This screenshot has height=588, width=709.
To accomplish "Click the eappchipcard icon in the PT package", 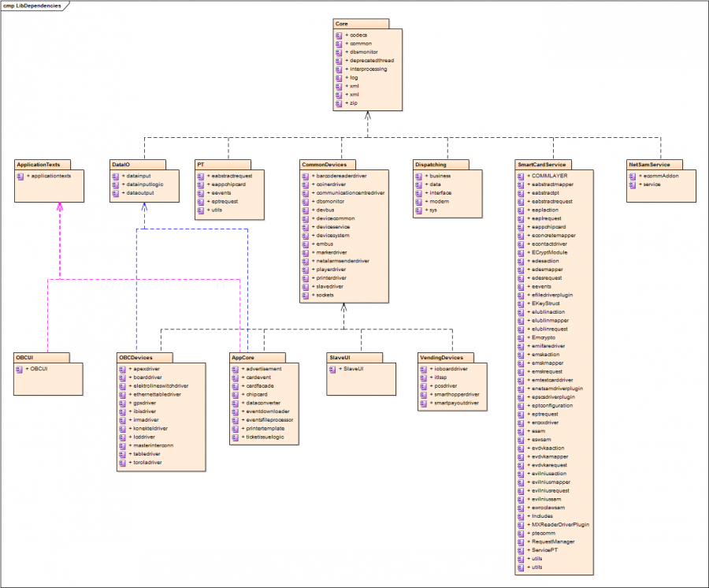I will click(x=200, y=184).
